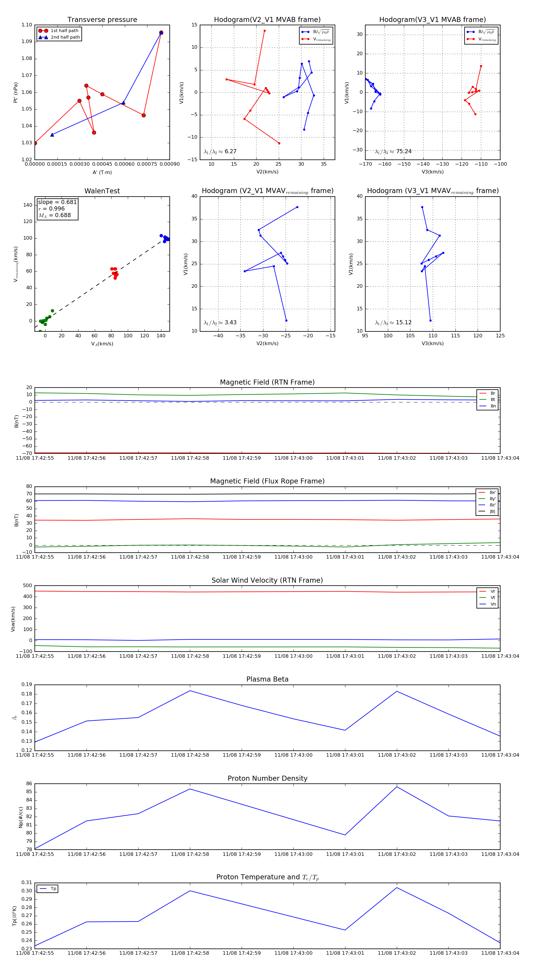This screenshot has width=535, height=980.
Task: Click the λ1/λ2 ≈ 6.27 annotation
Action: pos(220,151)
